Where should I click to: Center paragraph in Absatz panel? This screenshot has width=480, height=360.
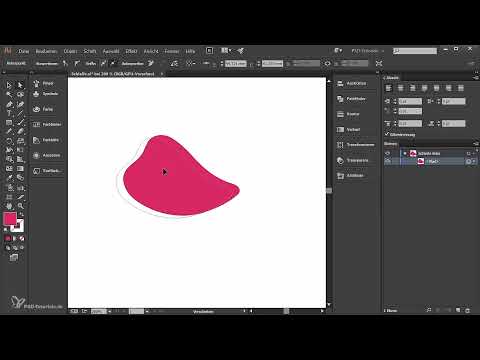[401, 88]
